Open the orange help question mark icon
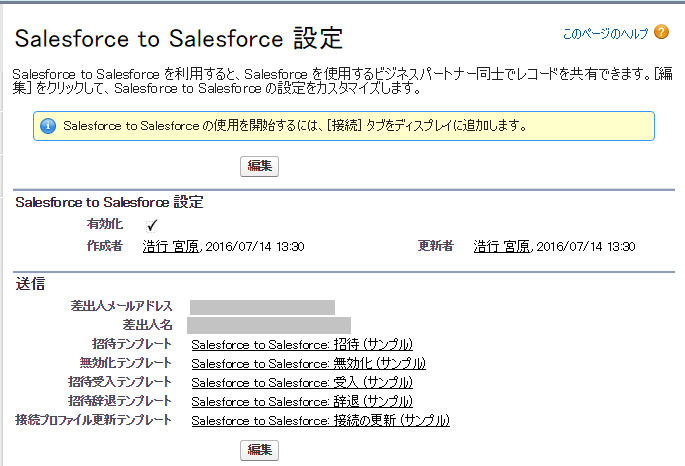 tap(661, 32)
